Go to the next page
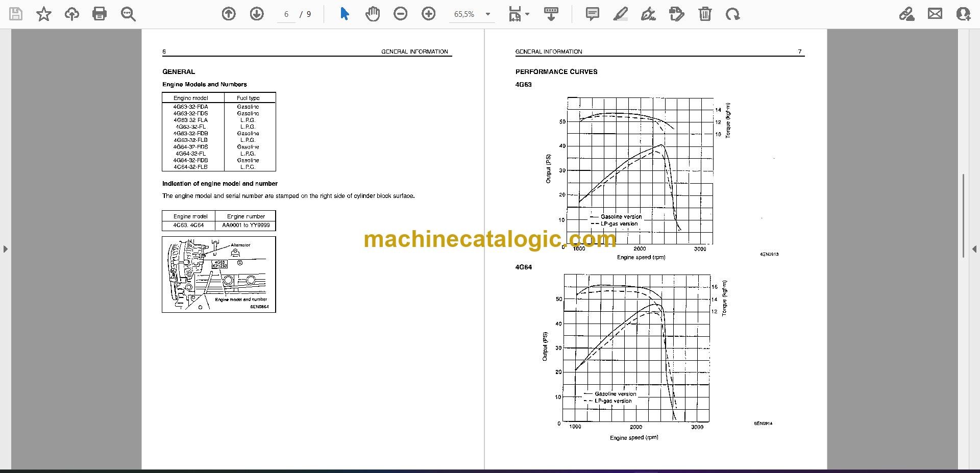Image resolution: width=980 pixels, height=473 pixels. pyautogui.click(x=257, y=14)
